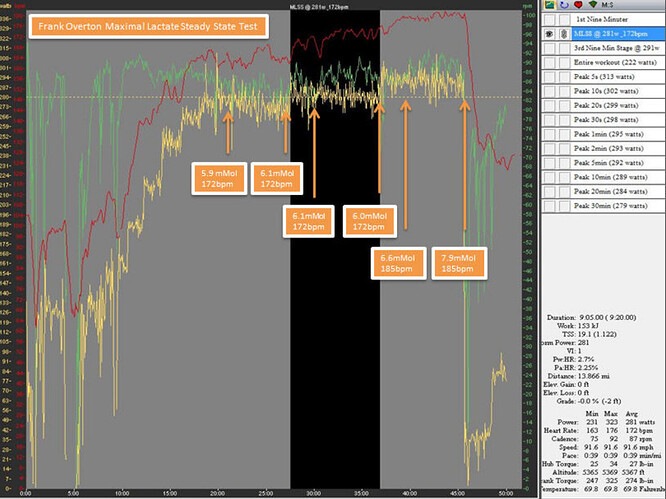Click the marker icon beside MLSS @ 281w_172bpm

(564, 34)
